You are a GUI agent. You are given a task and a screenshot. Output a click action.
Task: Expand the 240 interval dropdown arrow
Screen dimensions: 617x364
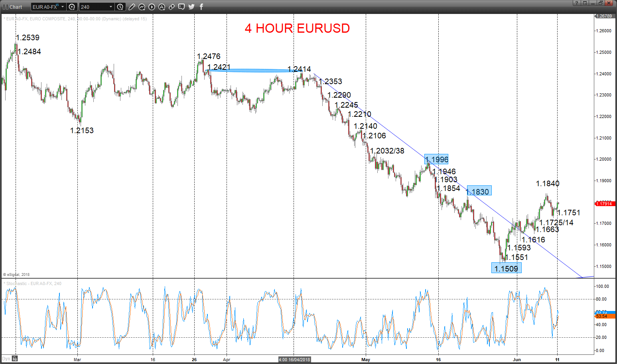(x=111, y=7)
